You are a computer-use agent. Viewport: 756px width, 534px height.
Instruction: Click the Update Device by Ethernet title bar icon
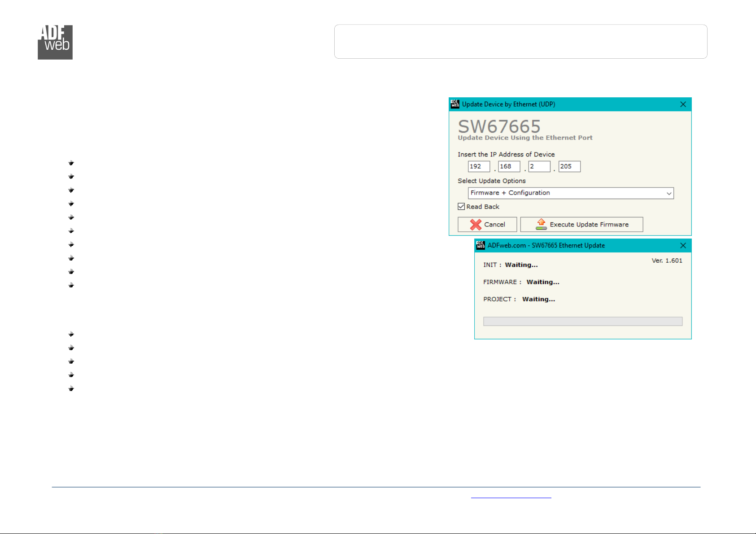pyautogui.click(x=455, y=104)
